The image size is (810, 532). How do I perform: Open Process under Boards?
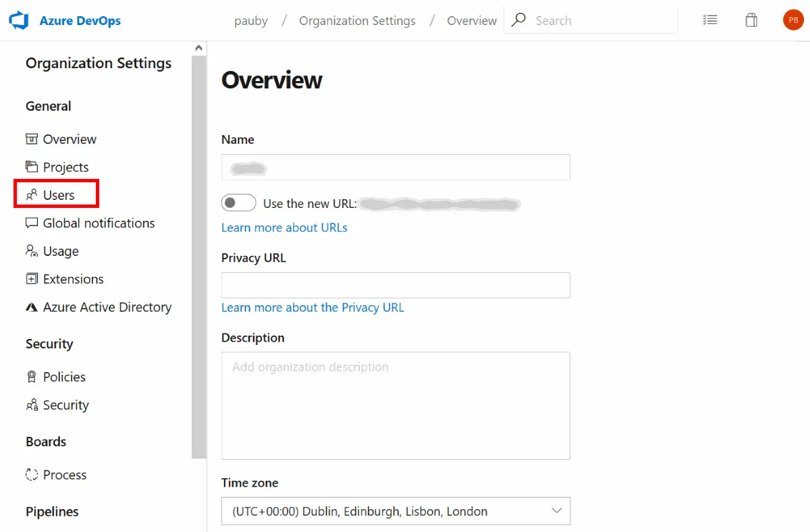65,475
